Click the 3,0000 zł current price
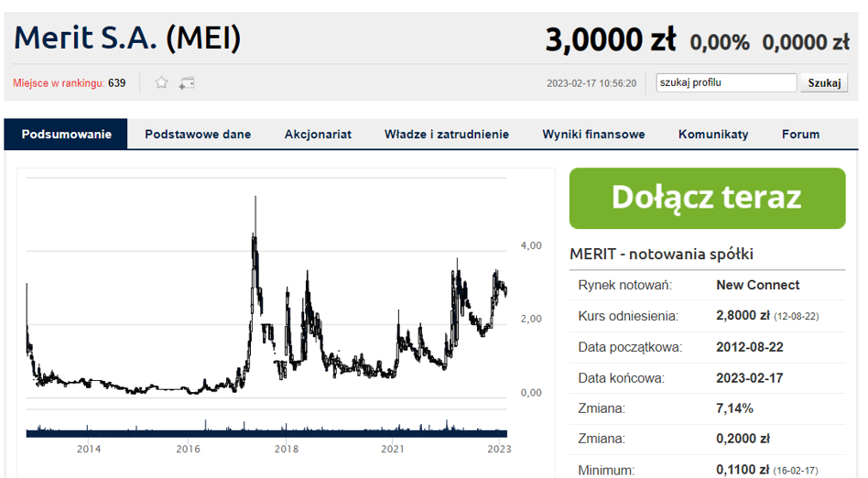 (611, 40)
